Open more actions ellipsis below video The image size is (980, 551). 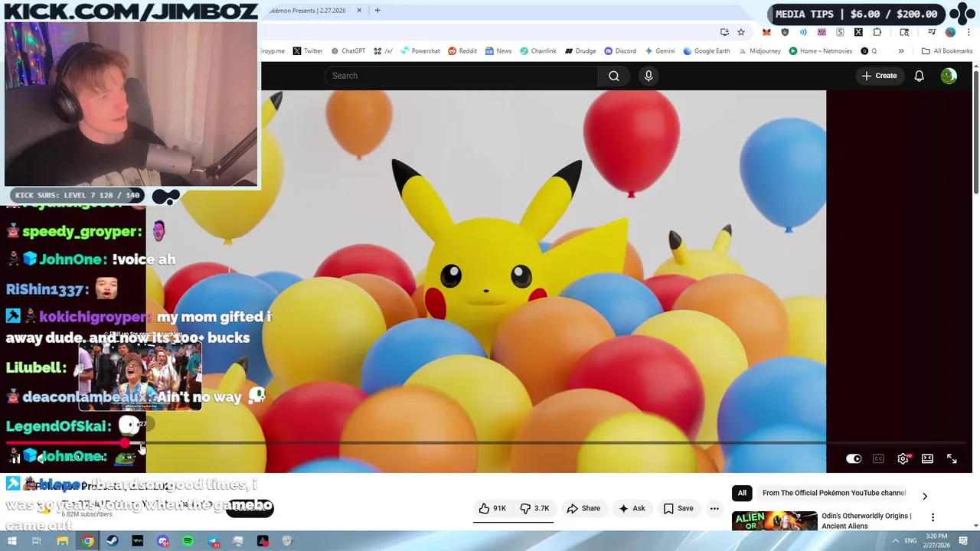click(x=714, y=508)
